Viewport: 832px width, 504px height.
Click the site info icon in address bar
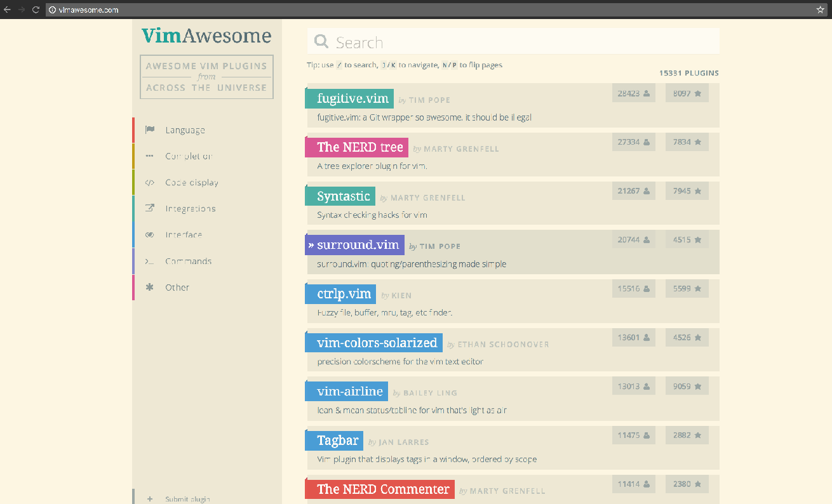click(53, 10)
